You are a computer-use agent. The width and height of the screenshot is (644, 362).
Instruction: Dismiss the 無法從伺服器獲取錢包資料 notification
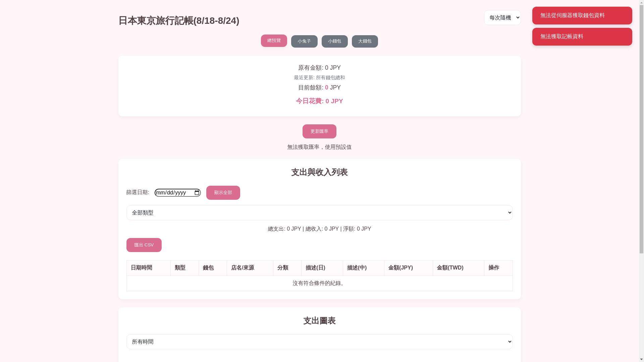[582, 15]
